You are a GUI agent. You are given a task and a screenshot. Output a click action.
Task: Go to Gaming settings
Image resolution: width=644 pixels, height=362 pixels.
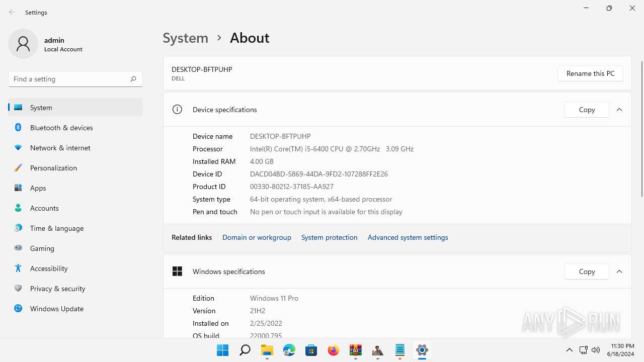click(x=75, y=248)
